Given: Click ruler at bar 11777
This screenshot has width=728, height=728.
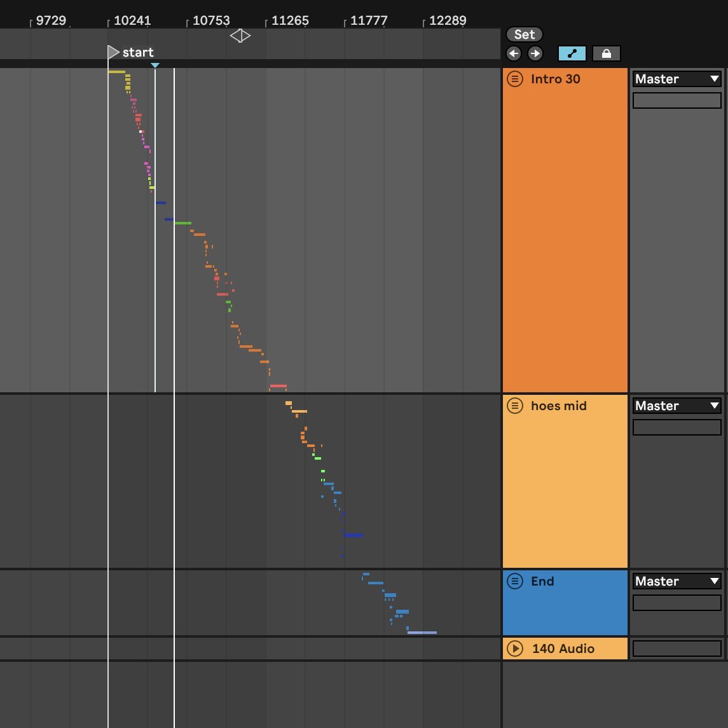Looking at the screenshot, I should pyautogui.click(x=369, y=20).
